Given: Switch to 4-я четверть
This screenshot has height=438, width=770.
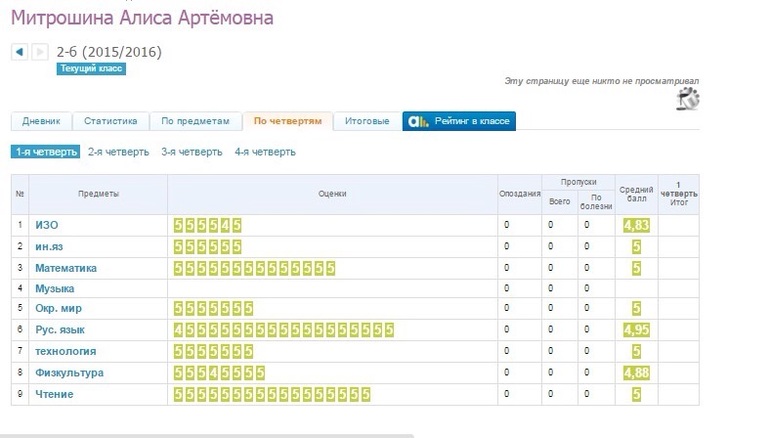Looking at the screenshot, I should pyautogui.click(x=265, y=152).
